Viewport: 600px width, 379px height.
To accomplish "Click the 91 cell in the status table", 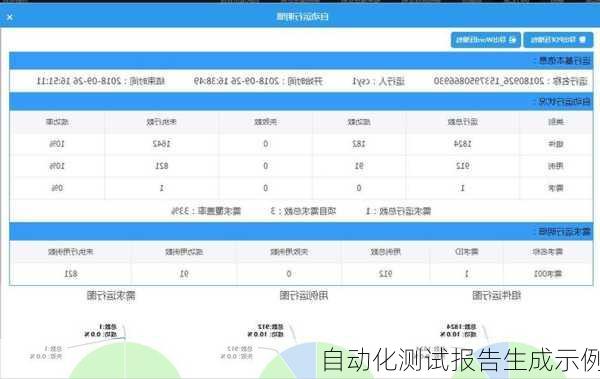I will tap(359, 166).
